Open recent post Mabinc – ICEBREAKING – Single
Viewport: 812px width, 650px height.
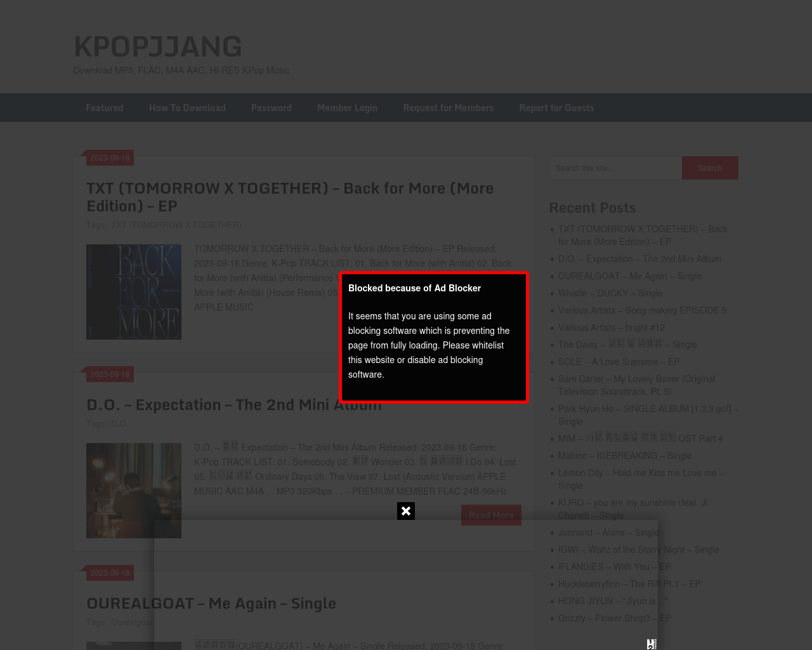pos(625,456)
